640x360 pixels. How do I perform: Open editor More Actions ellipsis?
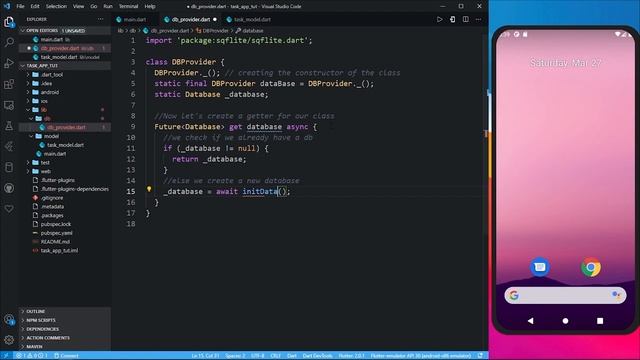(478, 19)
